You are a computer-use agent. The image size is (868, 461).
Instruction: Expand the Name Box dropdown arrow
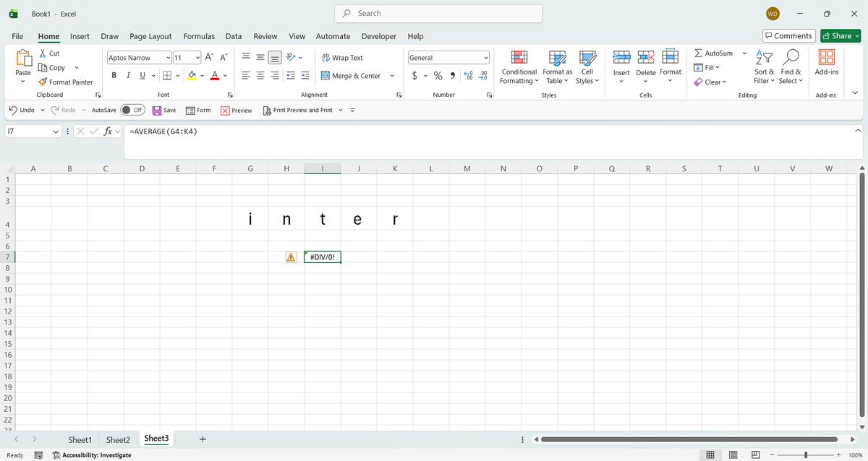[x=56, y=132]
